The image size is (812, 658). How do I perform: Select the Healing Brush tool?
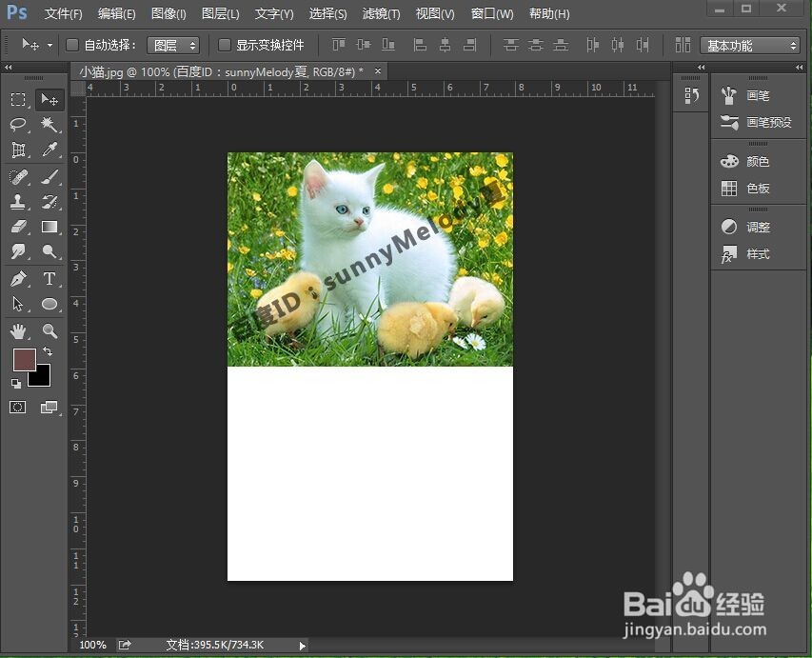(x=18, y=177)
